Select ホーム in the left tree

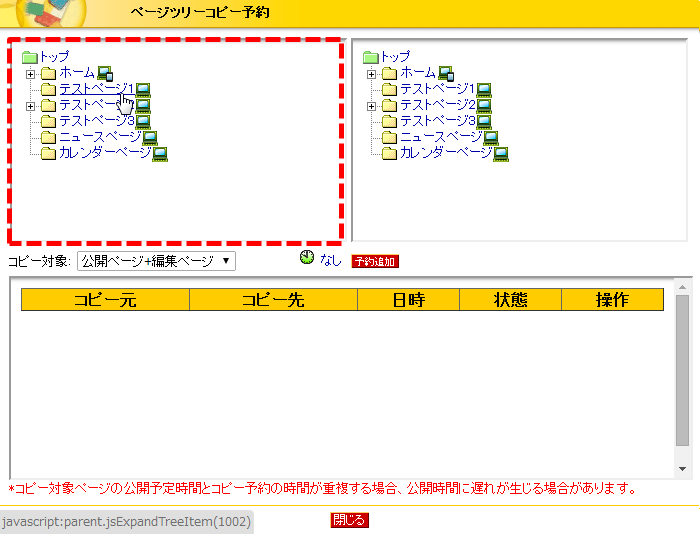click(77, 72)
